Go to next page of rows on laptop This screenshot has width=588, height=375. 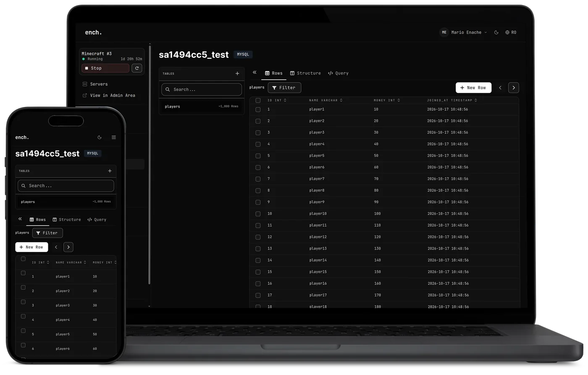point(514,88)
